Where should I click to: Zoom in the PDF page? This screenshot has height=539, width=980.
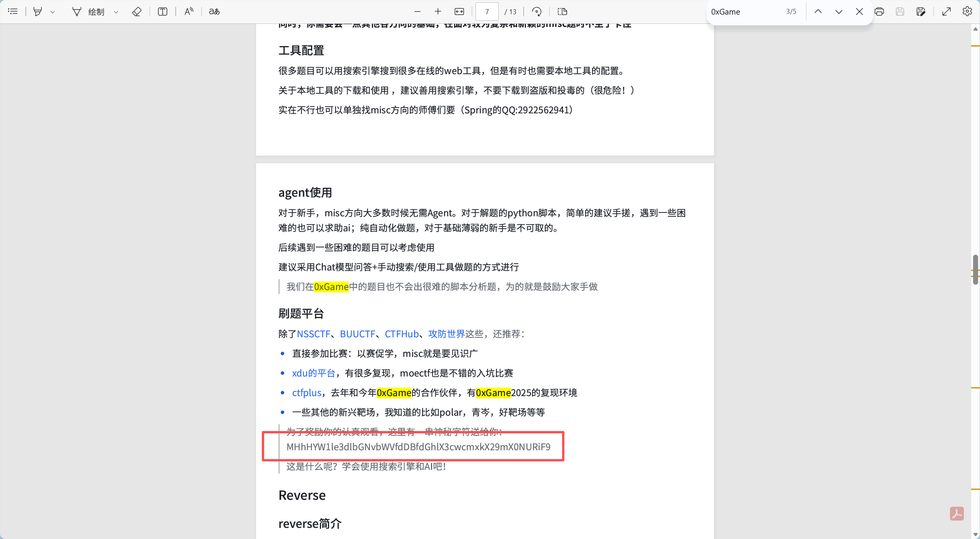[x=438, y=12]
